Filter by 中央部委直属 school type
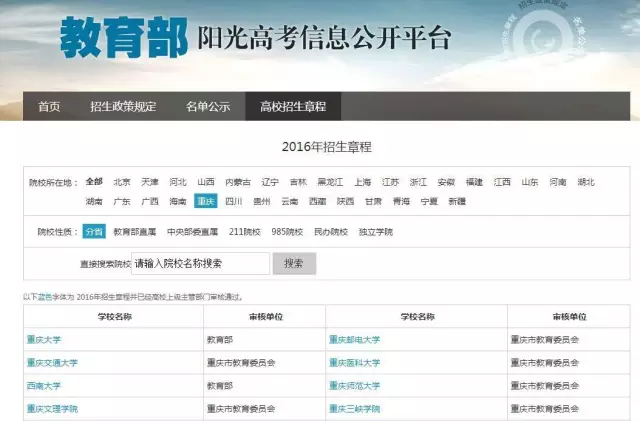This screenshot has height=421, width=640. pos(193,232)
